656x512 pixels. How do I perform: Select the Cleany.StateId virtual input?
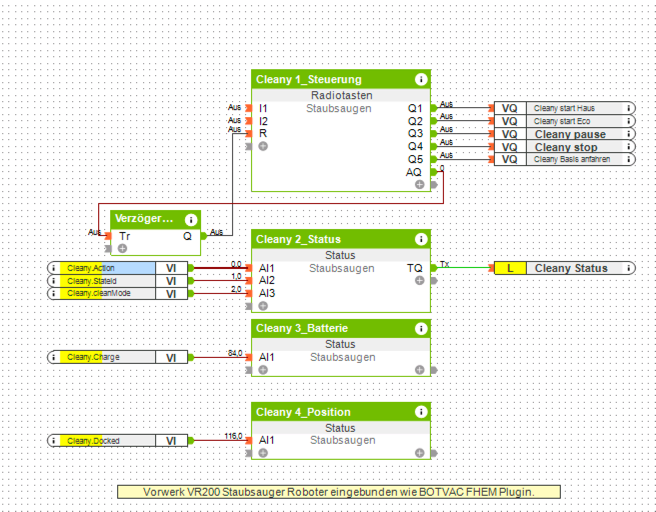point(118,281)
